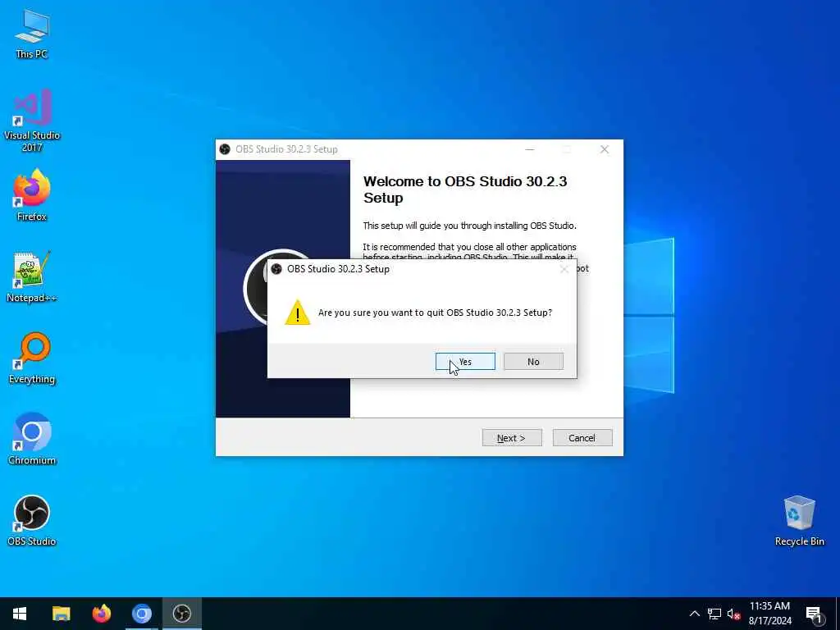Open the Windows Start menu
This screenshot has width=840, height=630.
pyautogui.click(x=20, y=614)
